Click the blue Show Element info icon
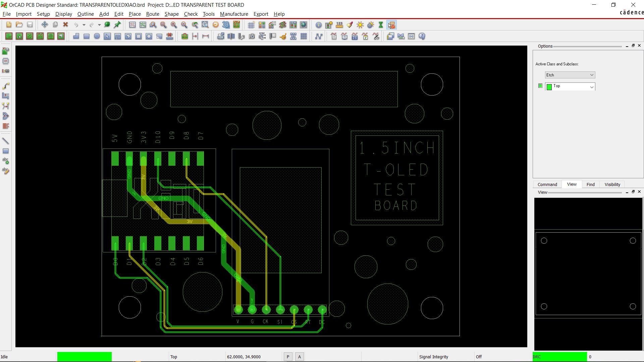The image size is (644, 362). click(x=319, y=25)
